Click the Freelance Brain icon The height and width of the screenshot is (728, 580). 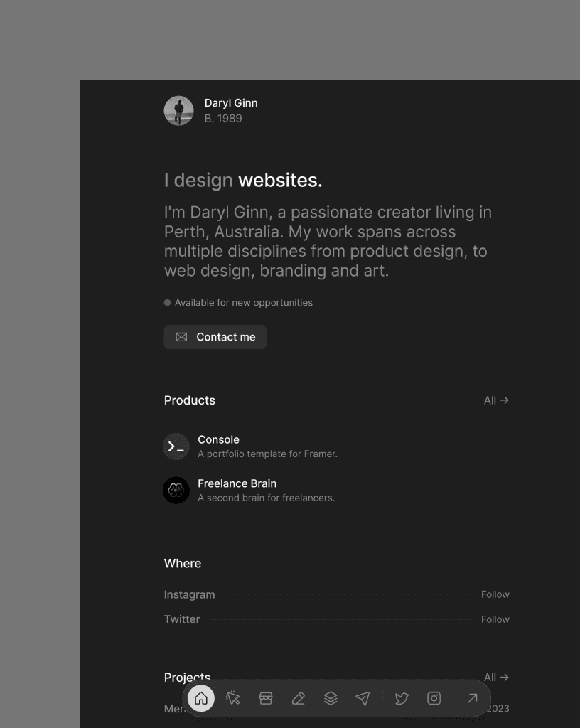pyautogui.click(x=176, y=491)
